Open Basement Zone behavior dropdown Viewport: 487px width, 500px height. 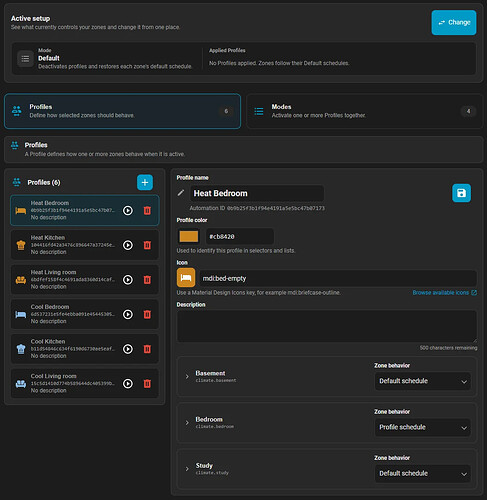423,381
